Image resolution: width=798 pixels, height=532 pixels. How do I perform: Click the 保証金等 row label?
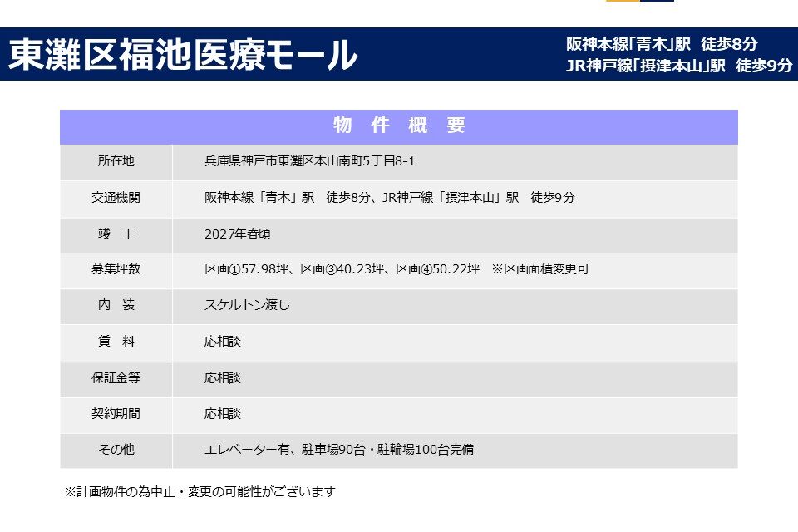coord(116,378)
